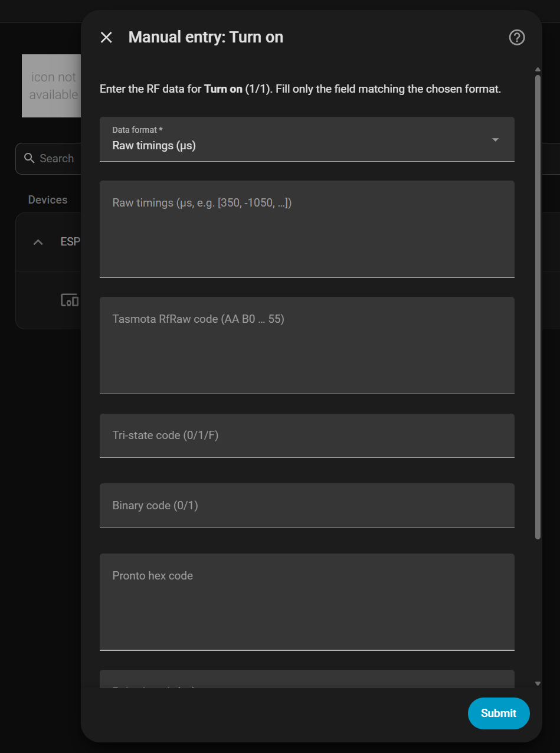The image size is (560, 753).
Task: Submit the RF data form
Action: tap(499, 713)
